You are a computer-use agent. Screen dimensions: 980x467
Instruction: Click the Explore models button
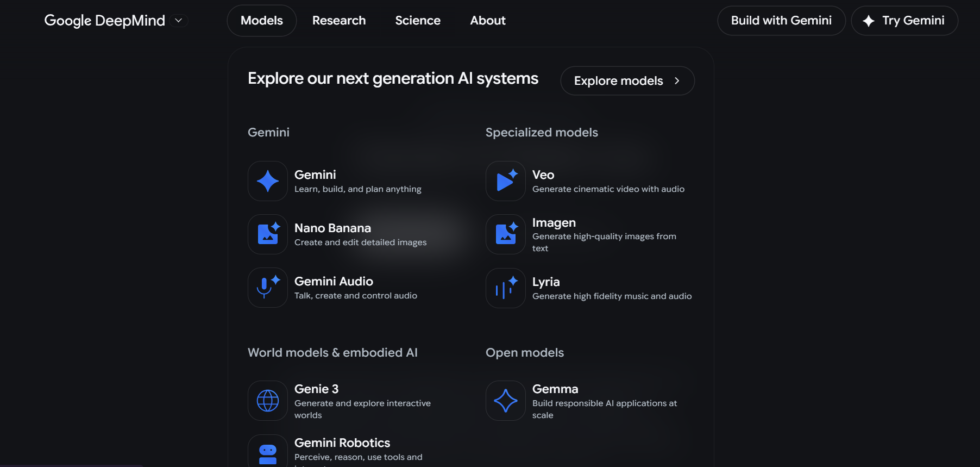pyautogui.click(x=627, y=80)
